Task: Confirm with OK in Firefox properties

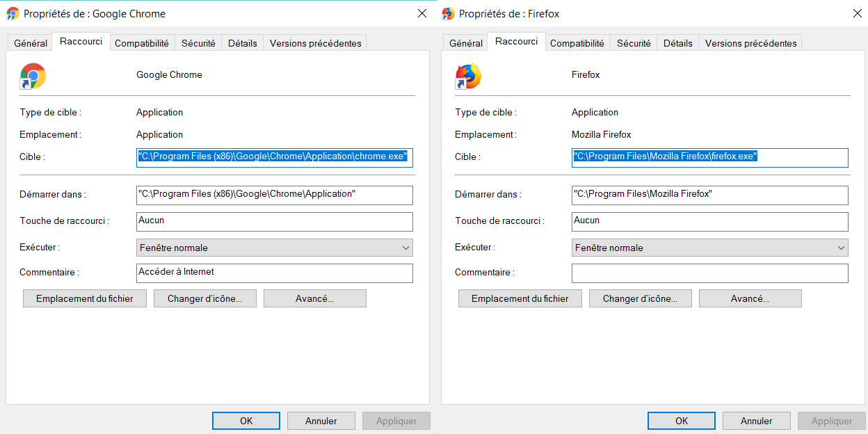Action: click(x=682, y=421)
